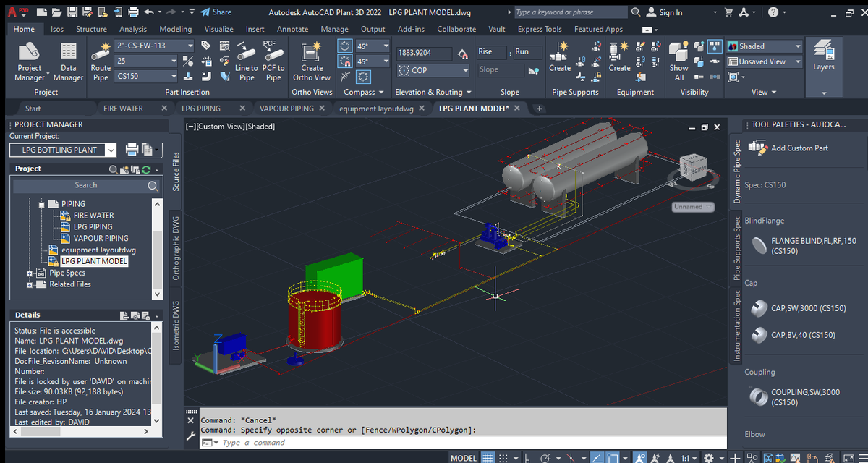
Task: Click Create in Pipe Supports panel
Action: 560,57
